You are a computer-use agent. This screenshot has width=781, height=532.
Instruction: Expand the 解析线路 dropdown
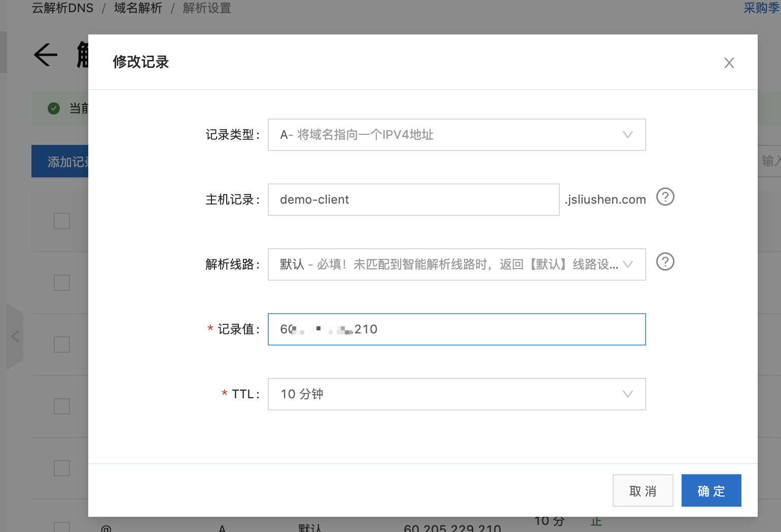pyautogui.click(x=456, y=264)
